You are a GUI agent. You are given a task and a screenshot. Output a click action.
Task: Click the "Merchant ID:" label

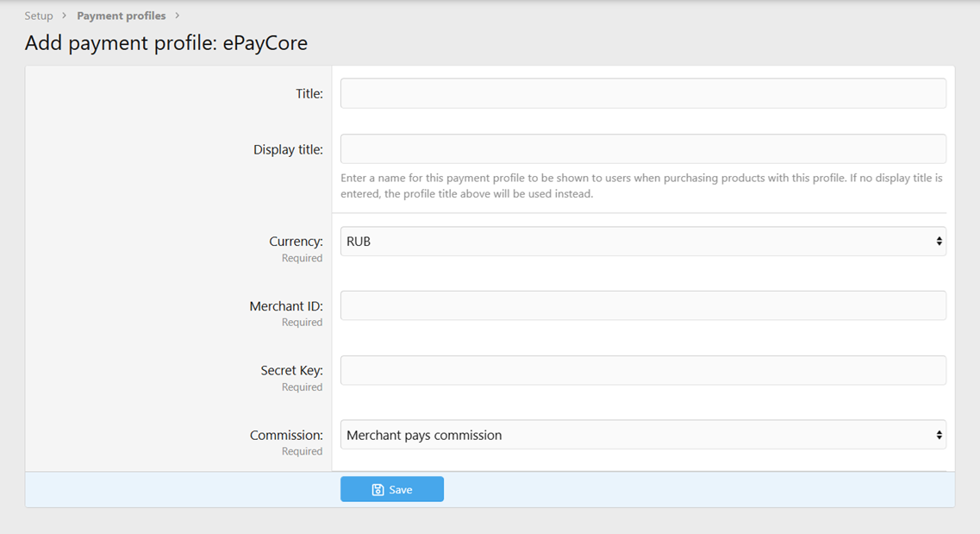(286, 306)
